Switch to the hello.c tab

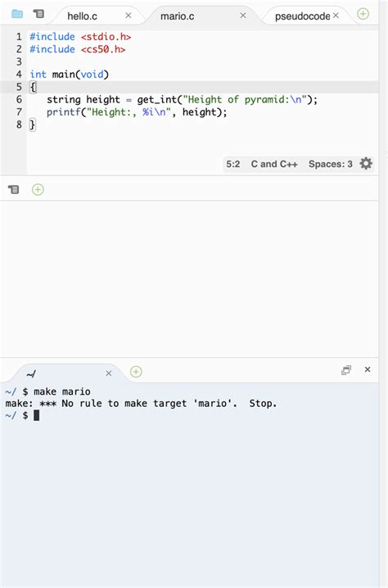pyautogui.click(x=83, y=16)
